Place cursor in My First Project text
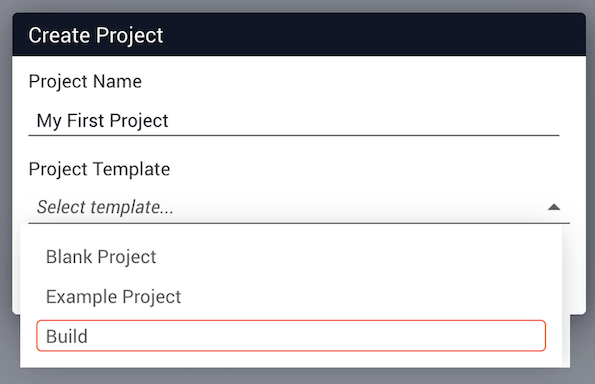Image resolution: width=595 pixels, height=384 pixels. (102, 121)
